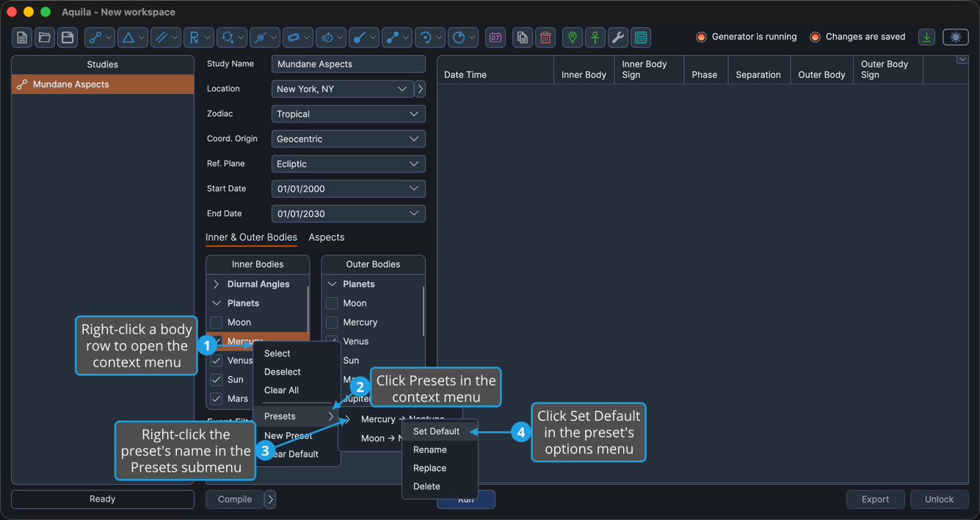Image resolution: width=980 pixels, height=520 pixels.
Task: Click the connected nodes aspect study icon
Action: tap(100, 37)
